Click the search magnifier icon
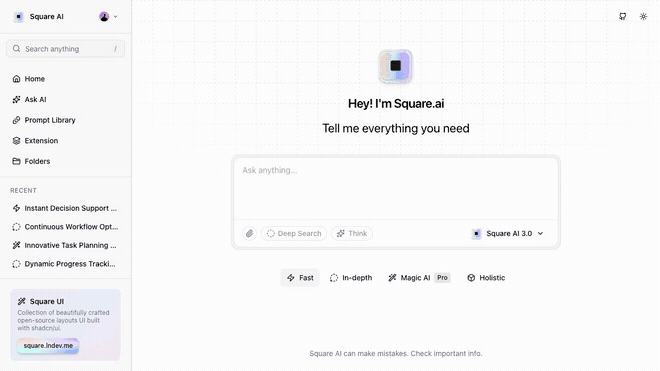The height and width of the screenshot is (371, 660). 16,49
